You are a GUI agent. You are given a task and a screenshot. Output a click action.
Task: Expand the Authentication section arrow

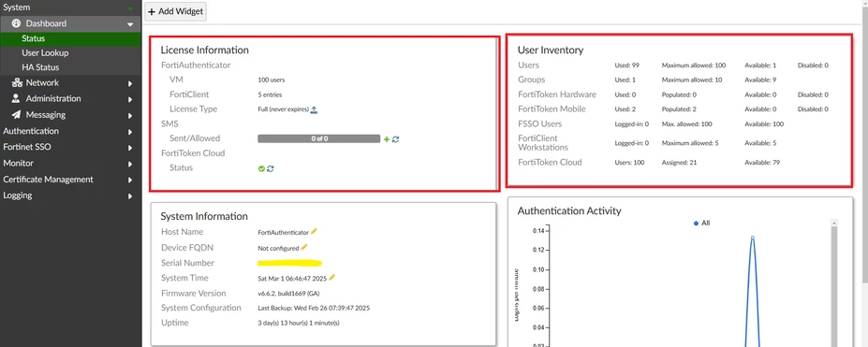point(131,132)
